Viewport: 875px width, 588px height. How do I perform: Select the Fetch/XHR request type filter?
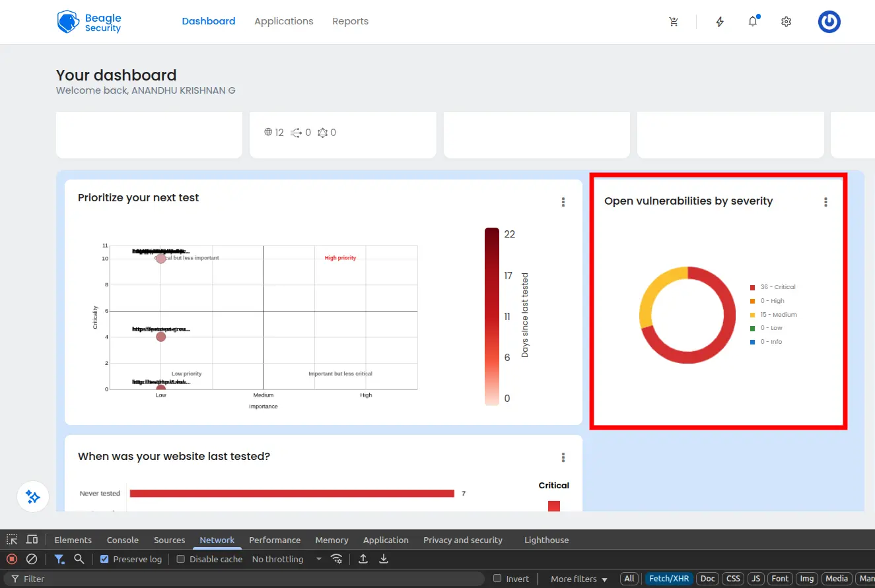[669, 579]
